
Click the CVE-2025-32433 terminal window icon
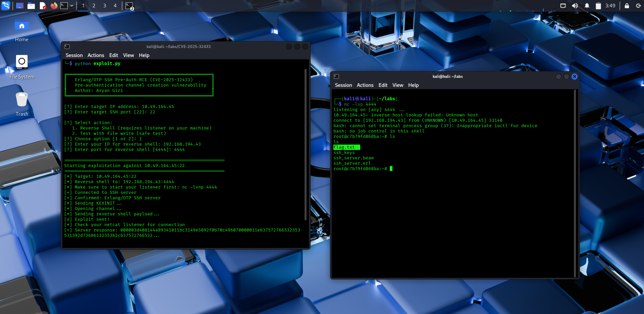pos(67,47)
